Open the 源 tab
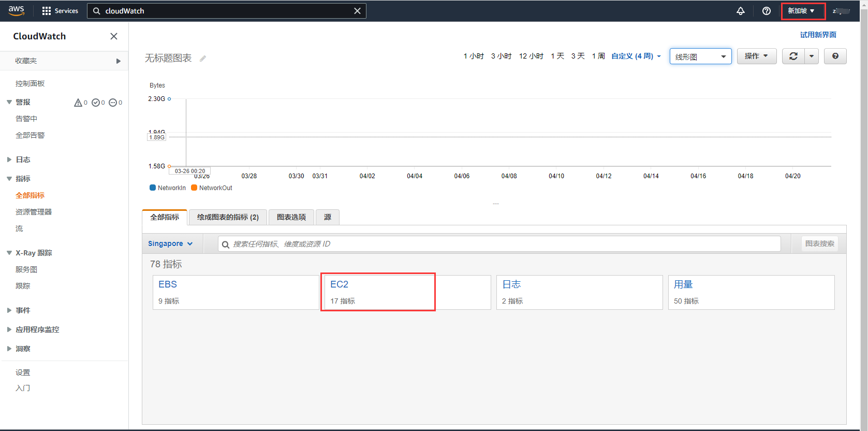The height and width of the screenshot is (431, 868). [x=328, y=217]
